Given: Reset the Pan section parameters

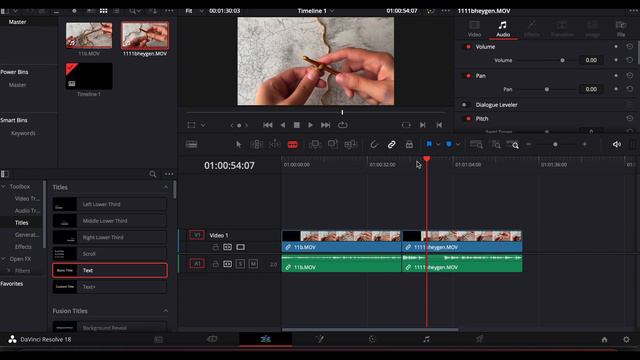Looking at the screenshot, I should point(629,76).
